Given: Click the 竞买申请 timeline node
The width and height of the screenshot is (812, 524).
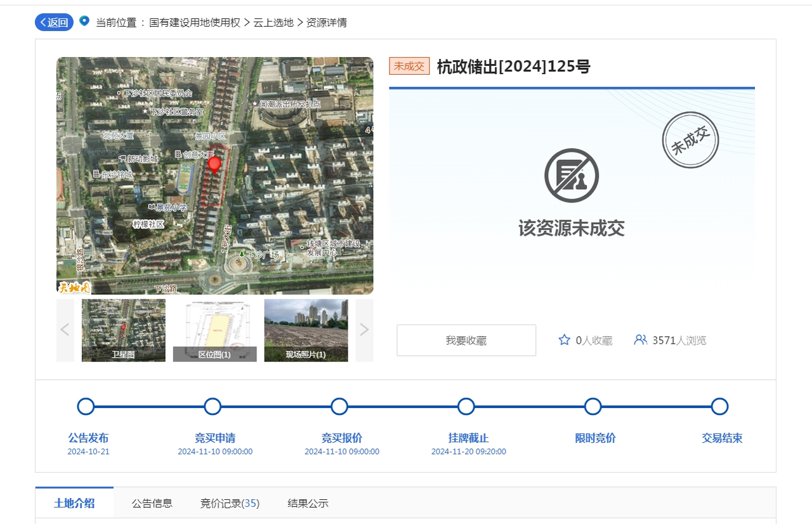Looking at the screenshot, I should point(213,407).
